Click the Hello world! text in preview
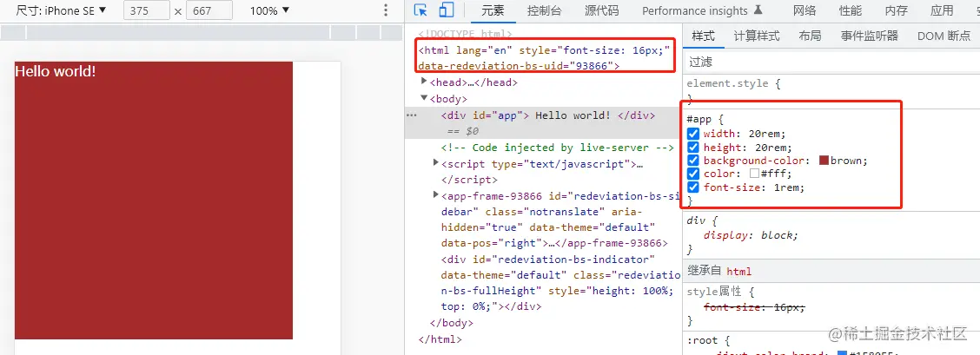Screen dimensions: 980x355 pyautogui.click(x=56, y=71)
